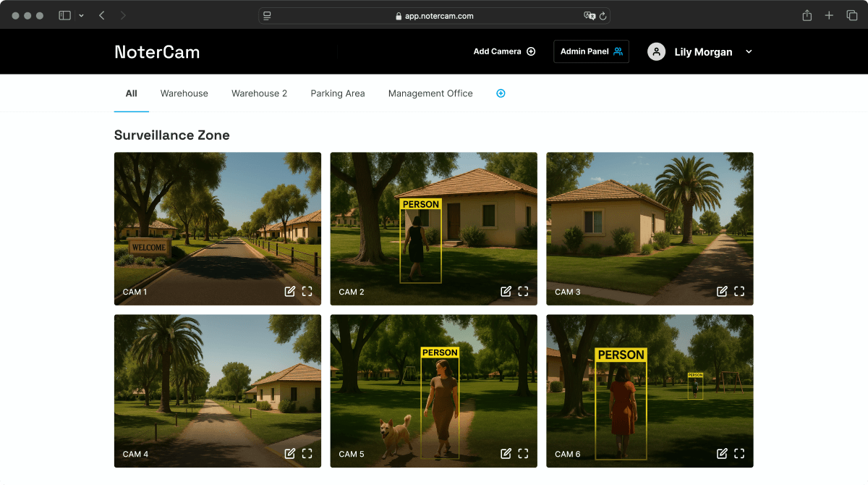Expand CAM 2 to fullscreen view
This screenshot has height=485, width=868.
click(x=523, y=291)
